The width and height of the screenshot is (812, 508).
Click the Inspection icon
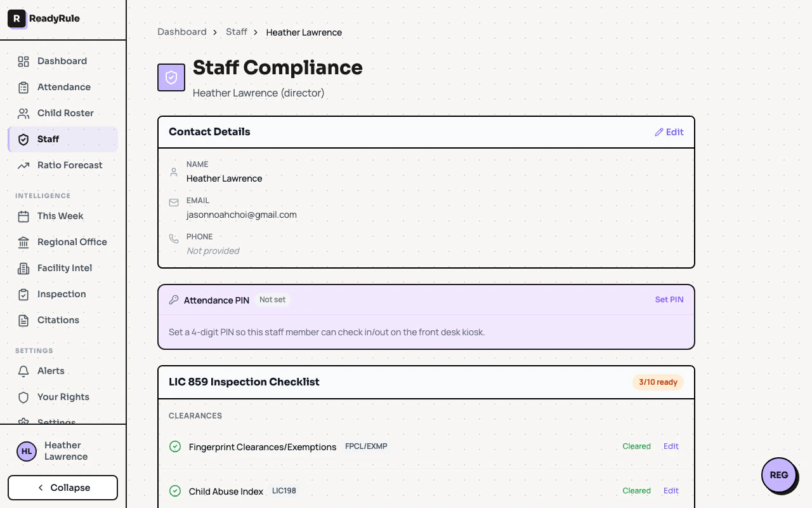coord(23,294)
